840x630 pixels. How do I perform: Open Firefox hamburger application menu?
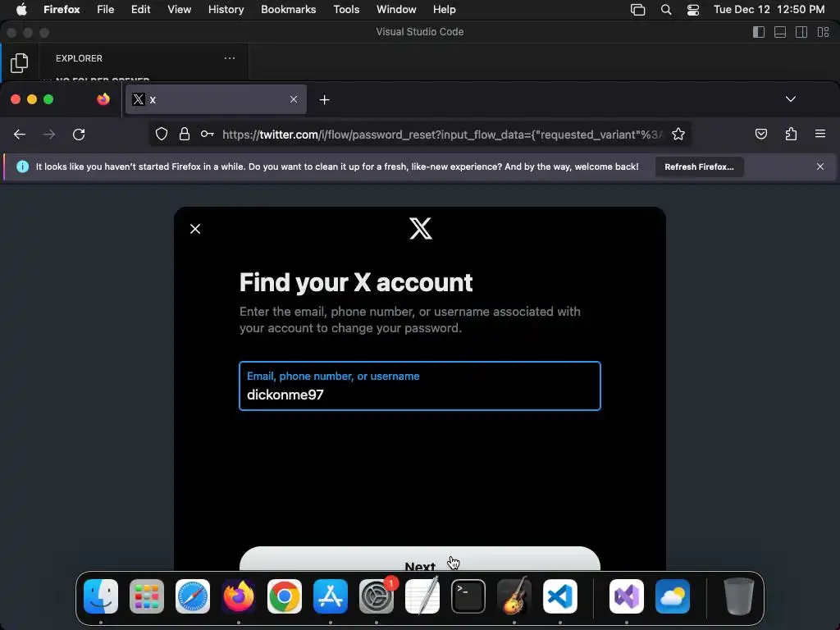click(x=819, y=134)
